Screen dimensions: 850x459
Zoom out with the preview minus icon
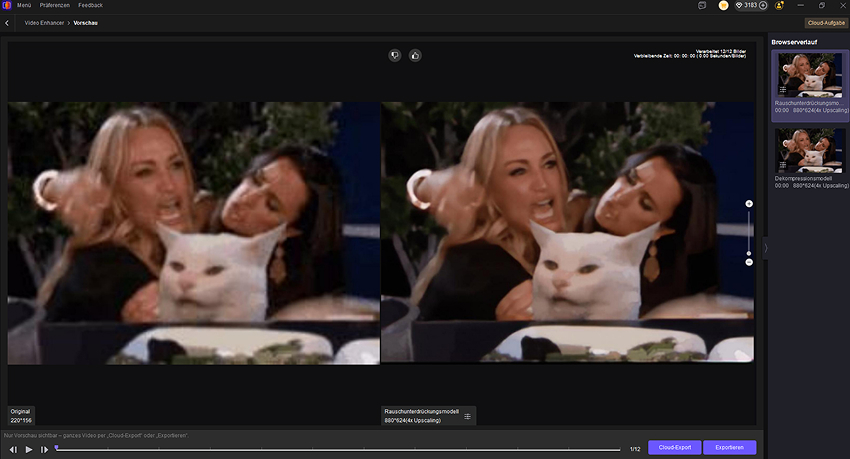tap(749, 262)
